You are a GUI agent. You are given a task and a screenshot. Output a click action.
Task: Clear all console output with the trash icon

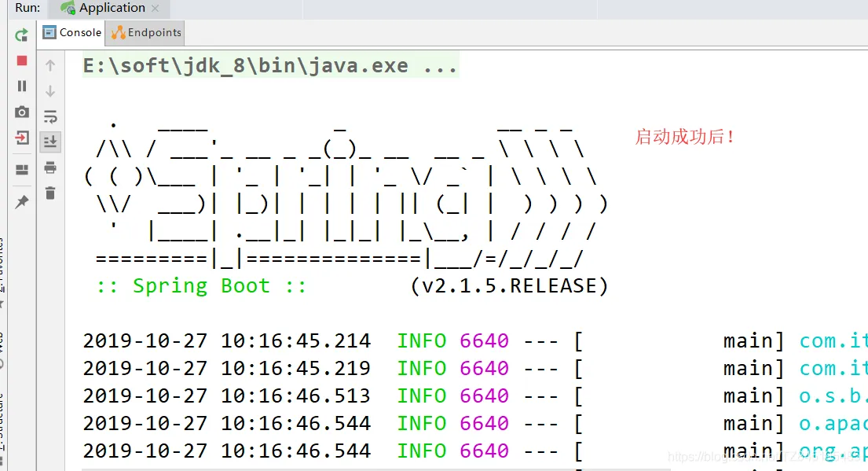pyautogui.click(x=49, y=193)
